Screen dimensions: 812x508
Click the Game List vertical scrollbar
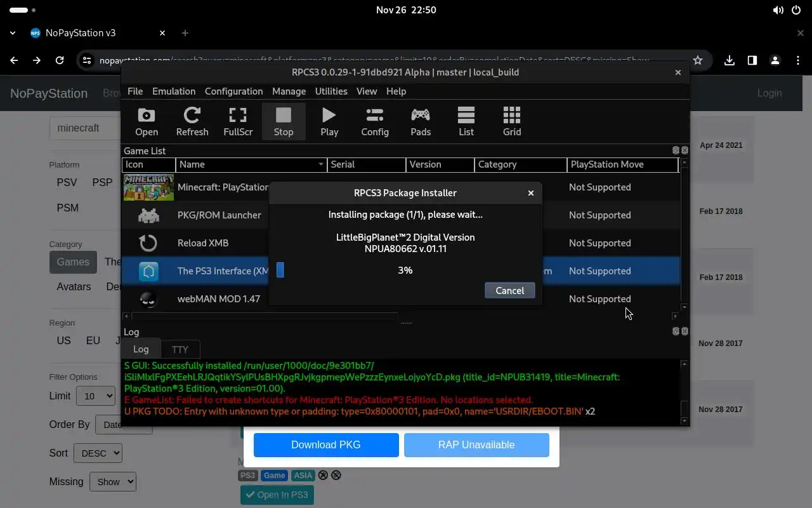[x=684, y=234]
